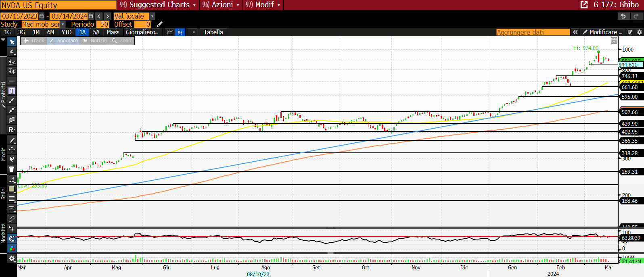Open the chart type options dropdown arrow
The image size is (644, 277).
pyautogui.click(x=194, y=32)
